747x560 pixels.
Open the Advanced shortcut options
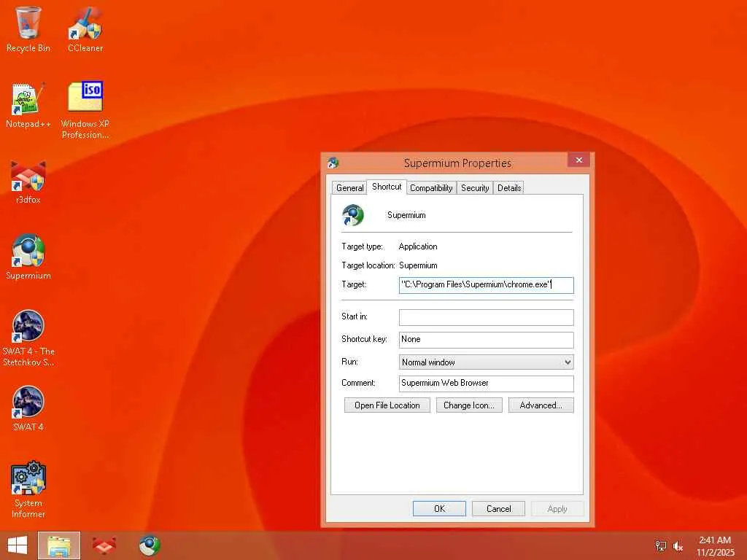[x=541, y=405]
